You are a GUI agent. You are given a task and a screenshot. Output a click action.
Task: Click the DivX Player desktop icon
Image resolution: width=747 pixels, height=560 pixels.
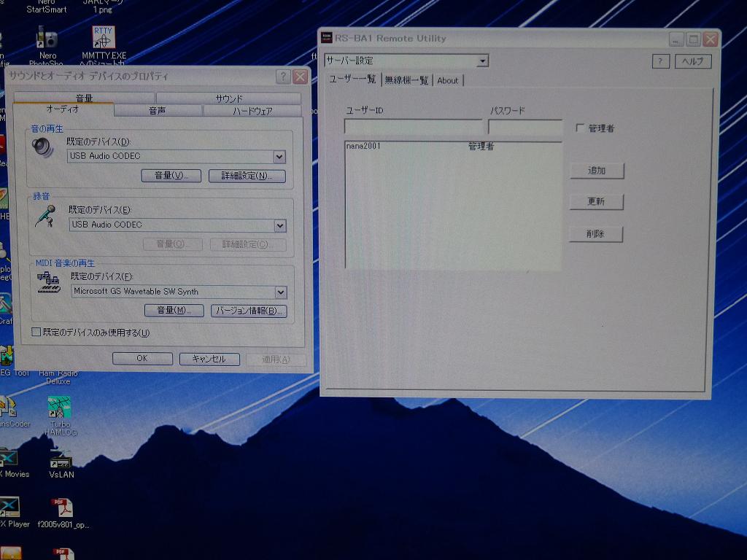click(x=9, y=508)
